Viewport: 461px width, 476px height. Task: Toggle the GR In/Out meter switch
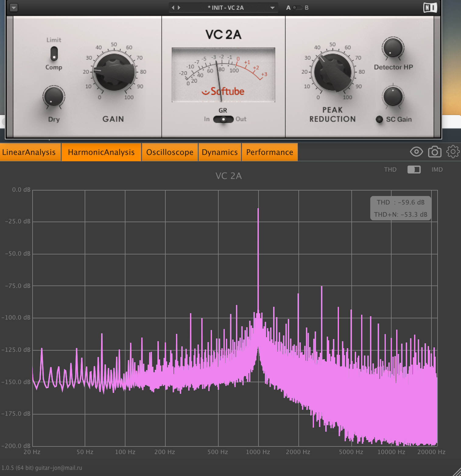coord(223,119)
